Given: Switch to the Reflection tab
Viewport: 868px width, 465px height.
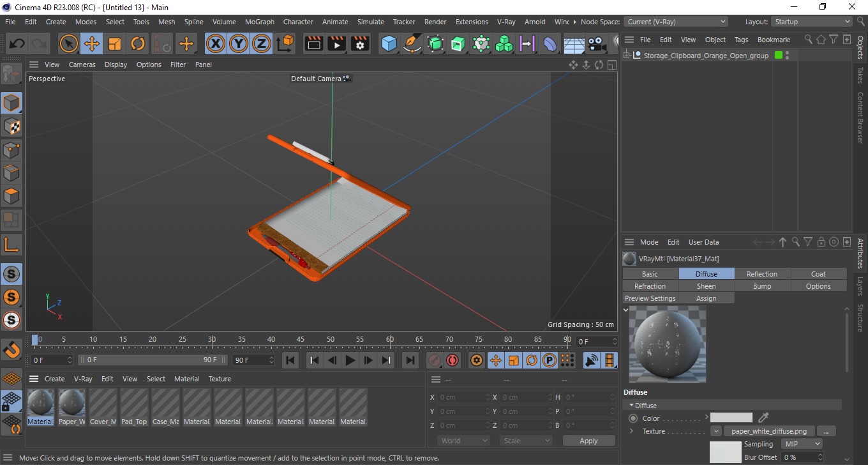Looking at the screenshot, I should pyautogui.click(x=762, y=274).
